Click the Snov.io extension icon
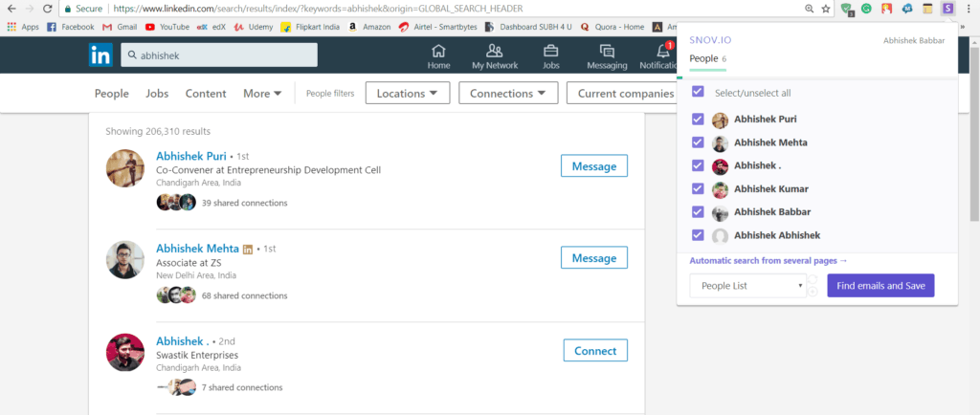This screenshot has width=980, height=415. [x=948, y=9]
